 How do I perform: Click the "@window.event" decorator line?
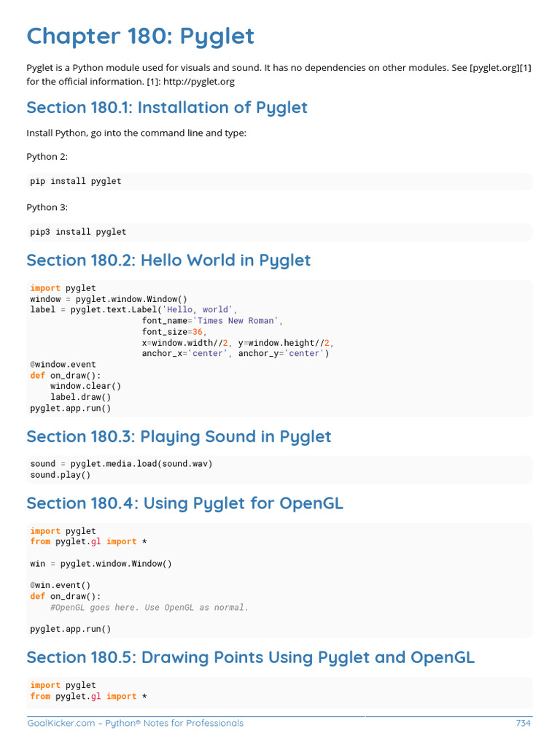(63, 364)
